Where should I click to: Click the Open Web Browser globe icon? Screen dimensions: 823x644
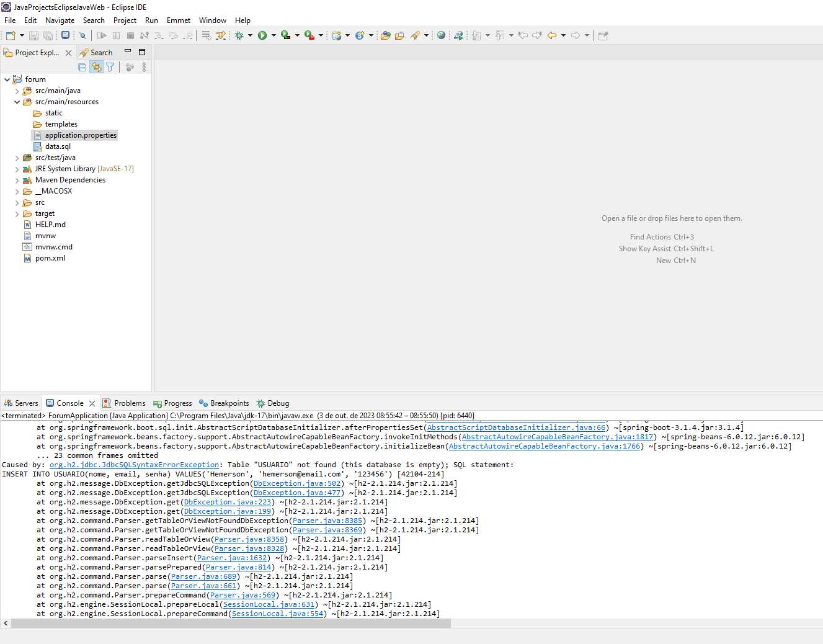441,35
